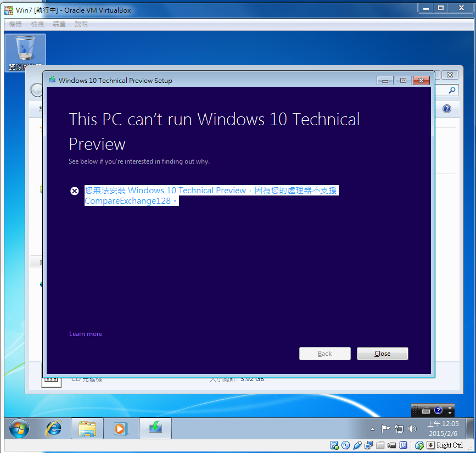The image size is (476, 453).
Task: Close the Explorer window behind Setup
Action: tap(450, 75)
